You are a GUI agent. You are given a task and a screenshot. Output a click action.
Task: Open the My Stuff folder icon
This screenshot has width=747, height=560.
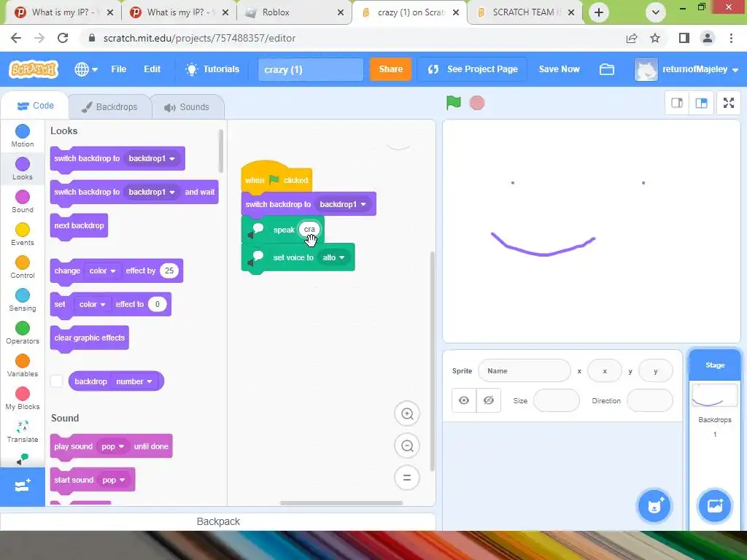click(x=606, y=69)
